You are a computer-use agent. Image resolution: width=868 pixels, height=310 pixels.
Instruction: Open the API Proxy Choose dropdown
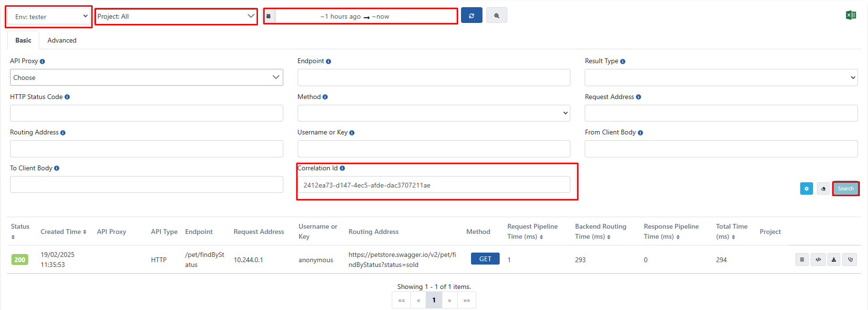tap(146, 77)
